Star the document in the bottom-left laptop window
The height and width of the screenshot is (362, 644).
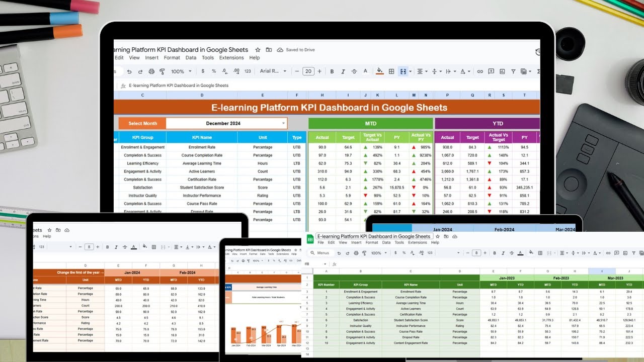point(49,230)
